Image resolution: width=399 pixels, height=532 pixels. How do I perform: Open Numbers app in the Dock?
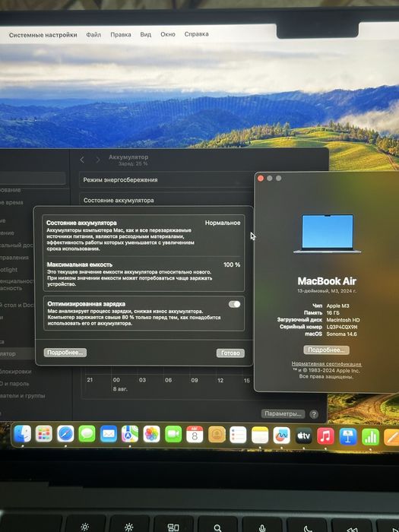[371, 437]
